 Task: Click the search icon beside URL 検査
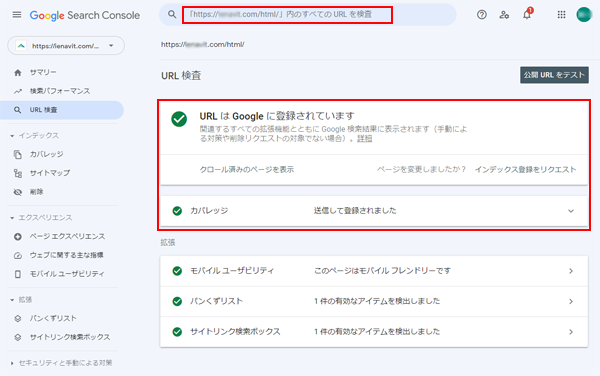click(x=18, y=110)
